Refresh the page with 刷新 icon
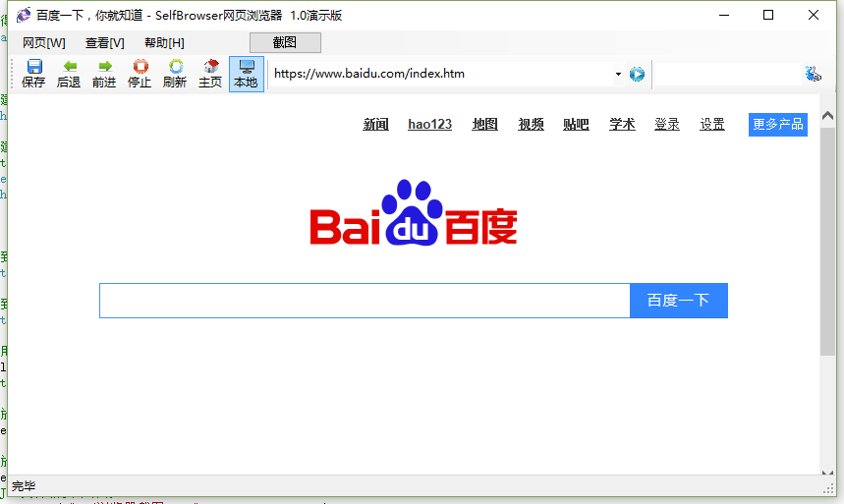The height and width of the screenshot is (504, 844). (x=176, y=74)
